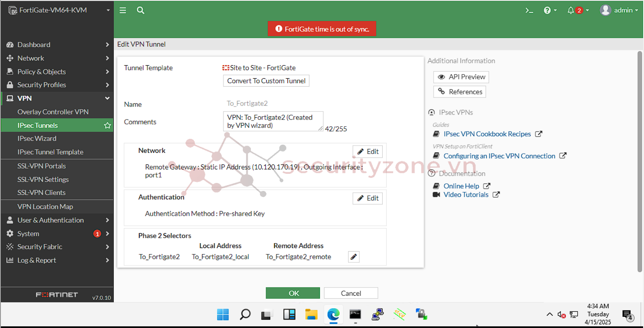Viewport: 644px width, 328px height.
Task: Open File Explorer from the taskbar
Action: 311,315
